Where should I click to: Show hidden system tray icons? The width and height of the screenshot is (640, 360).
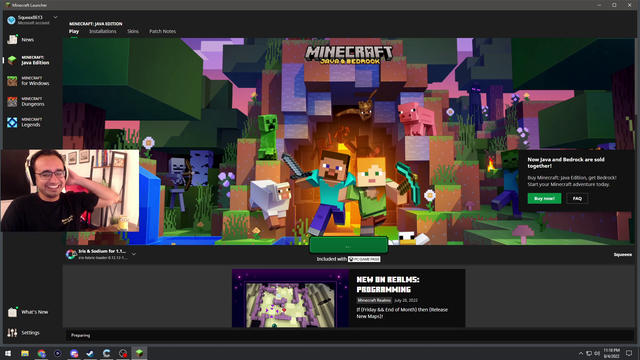pos(580,353)
